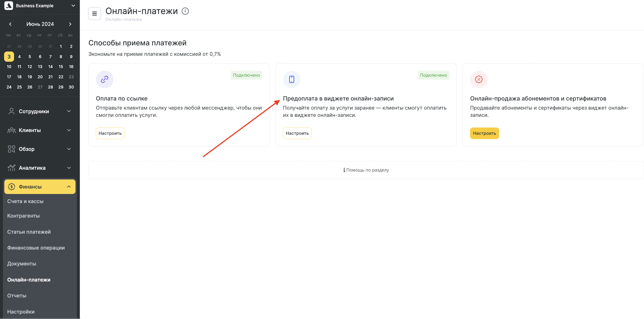Open Отчеты submenu item
Screen dimensions: 644x319
click(x=17, y=295)
